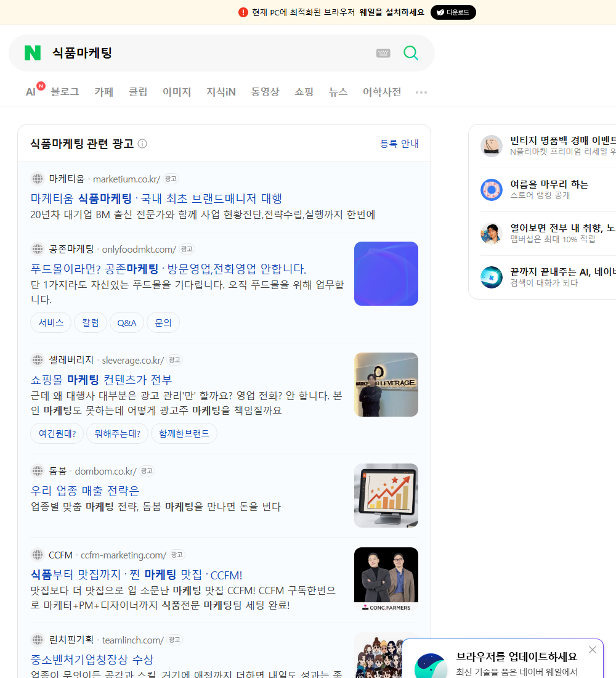Click the 함께한브랜드 chip

tap(184, 433)
